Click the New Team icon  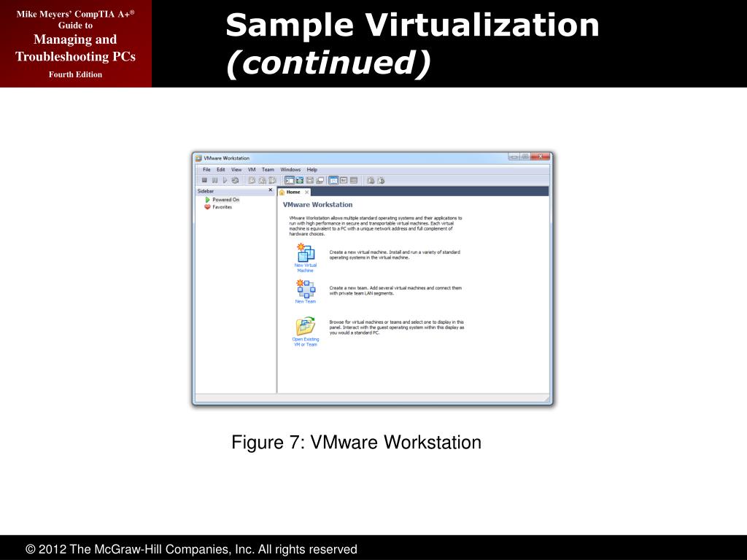point(306,289)
